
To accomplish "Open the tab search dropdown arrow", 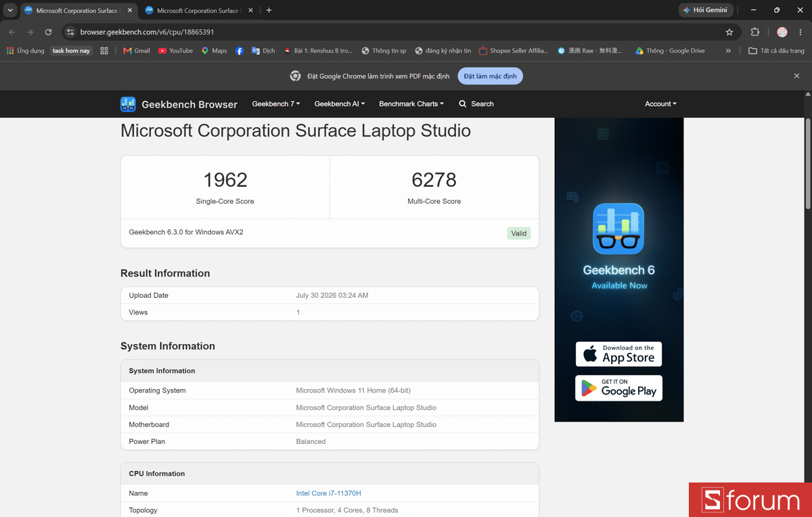I will (x=10, y=10).
